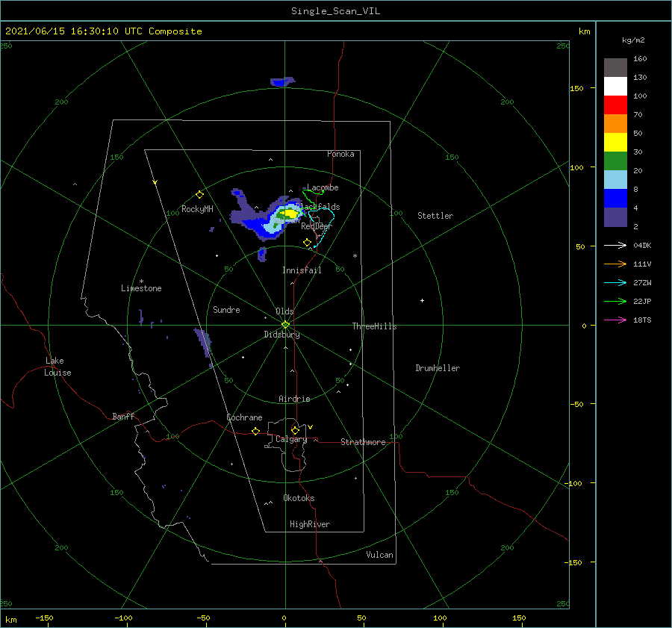Click the Airdrie label
Screen dimensions: 672x628
(x=294, y=399)
